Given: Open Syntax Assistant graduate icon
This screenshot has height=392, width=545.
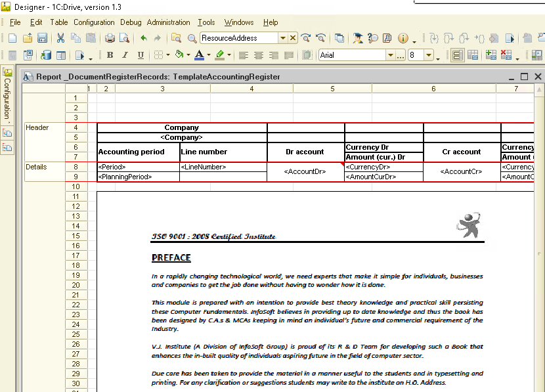Looking at the screenshot, I should [357, 38].
